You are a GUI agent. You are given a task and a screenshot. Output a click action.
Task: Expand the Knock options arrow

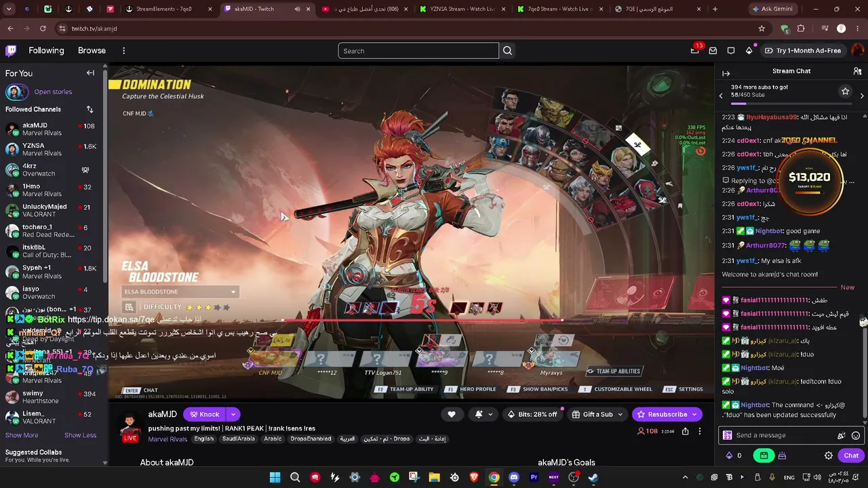coord(233,414)
